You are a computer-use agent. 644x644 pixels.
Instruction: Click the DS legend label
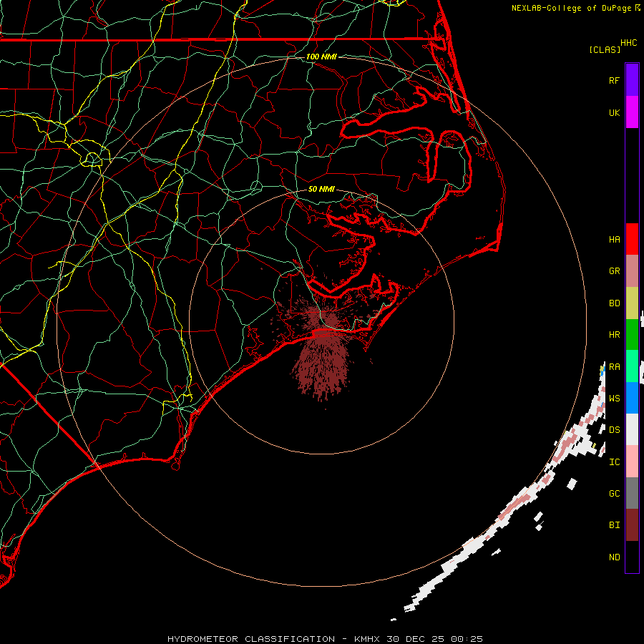point(614,430)
